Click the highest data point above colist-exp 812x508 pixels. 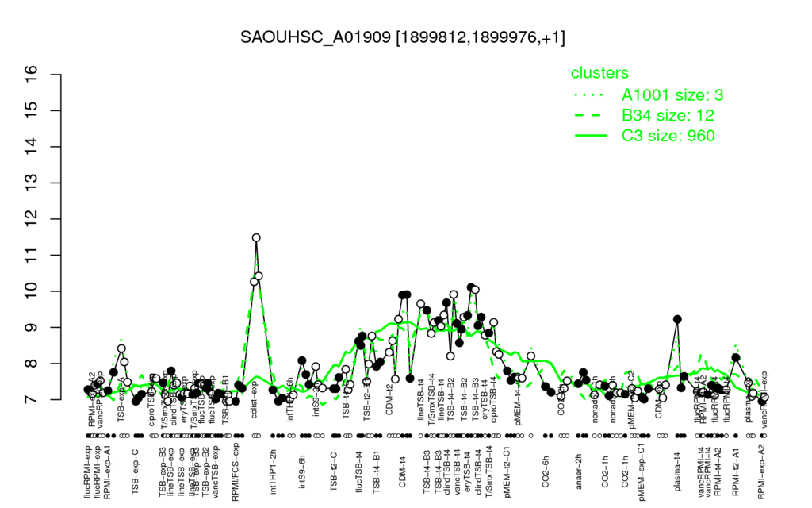(256, 237)
